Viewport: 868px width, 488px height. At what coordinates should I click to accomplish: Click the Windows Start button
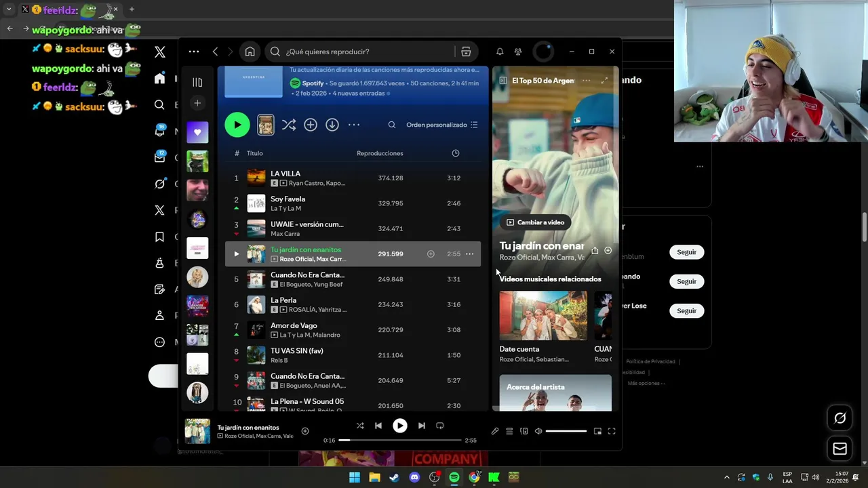(x=355, y=477)
